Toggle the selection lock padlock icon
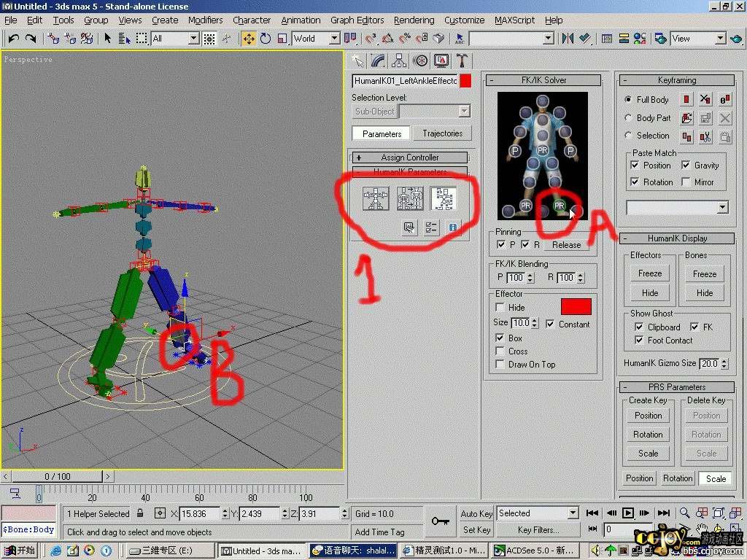The image size is (747, 560). click(140, 513)
